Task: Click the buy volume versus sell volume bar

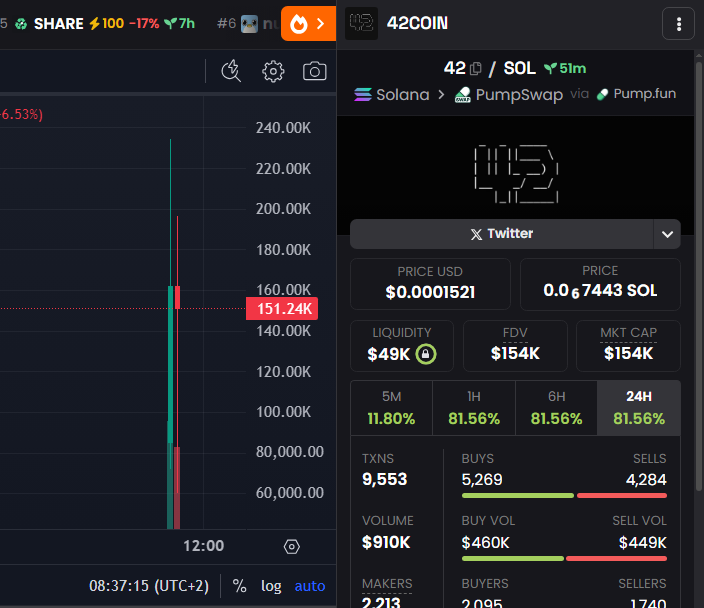Action: click(x=564, y=558)
